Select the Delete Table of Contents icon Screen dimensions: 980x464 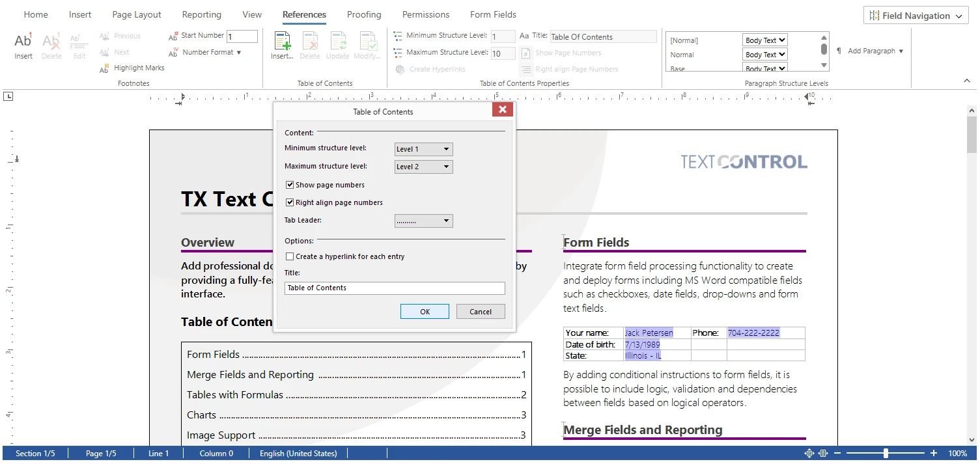click(310, 44)
